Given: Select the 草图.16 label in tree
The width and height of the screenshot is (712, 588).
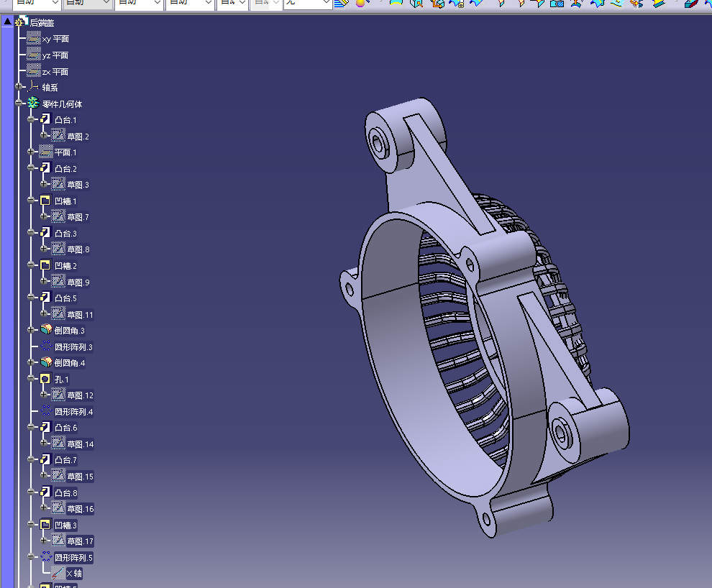Looking at the screenshot, I should [x=81, y=509].
